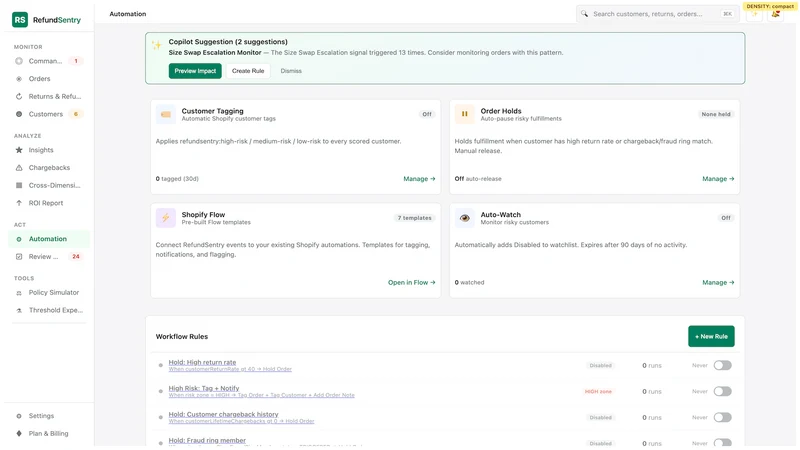Click the Orders sidebar icon
This screenshot has width=800, height=450.
point(19,79)
